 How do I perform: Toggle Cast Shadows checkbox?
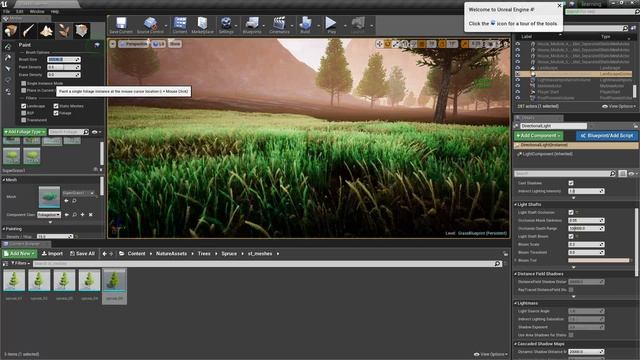tap(571, 183)
